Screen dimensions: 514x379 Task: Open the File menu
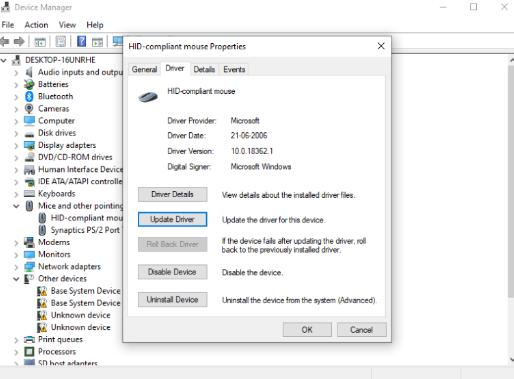coord(8,25)
